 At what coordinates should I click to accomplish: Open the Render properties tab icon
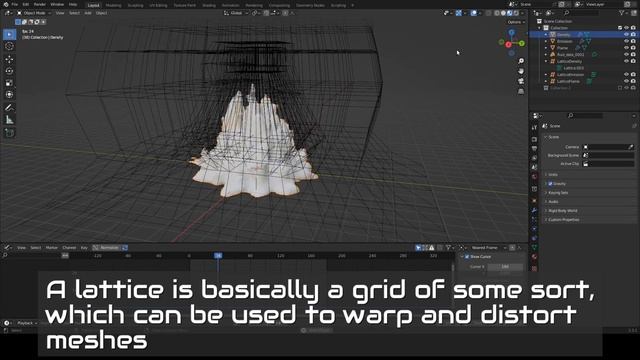(534, 140)
